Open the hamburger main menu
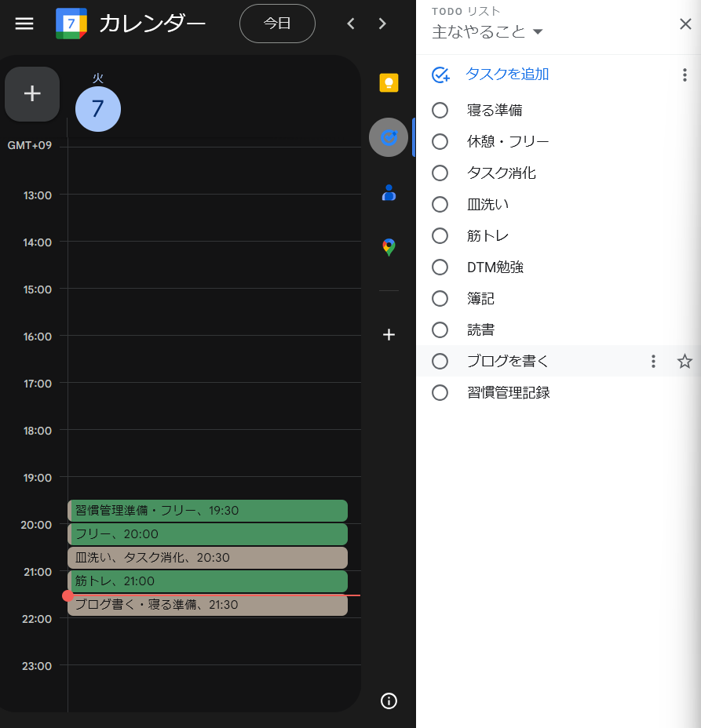701x728 pixels. [x=24, y=24]
